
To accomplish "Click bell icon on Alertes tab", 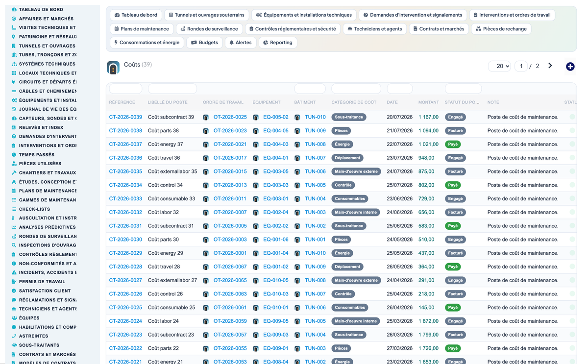I will click(232, 43).
